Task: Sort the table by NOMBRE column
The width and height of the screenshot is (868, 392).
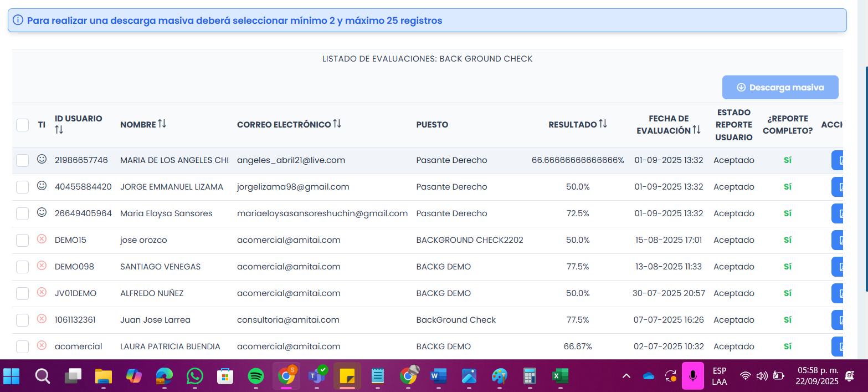Action: [x=162, y=124]
